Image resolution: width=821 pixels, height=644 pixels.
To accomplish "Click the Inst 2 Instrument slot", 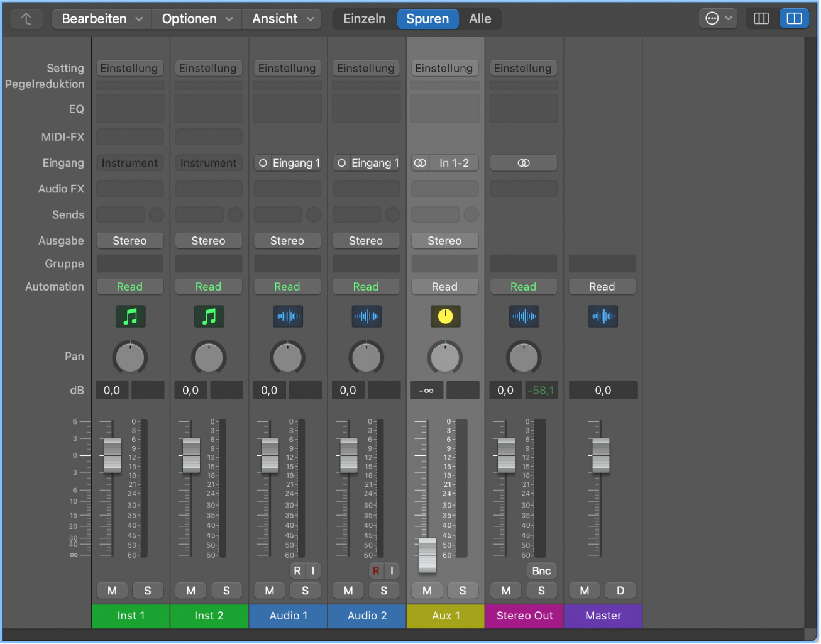I will tap(209, 163).
